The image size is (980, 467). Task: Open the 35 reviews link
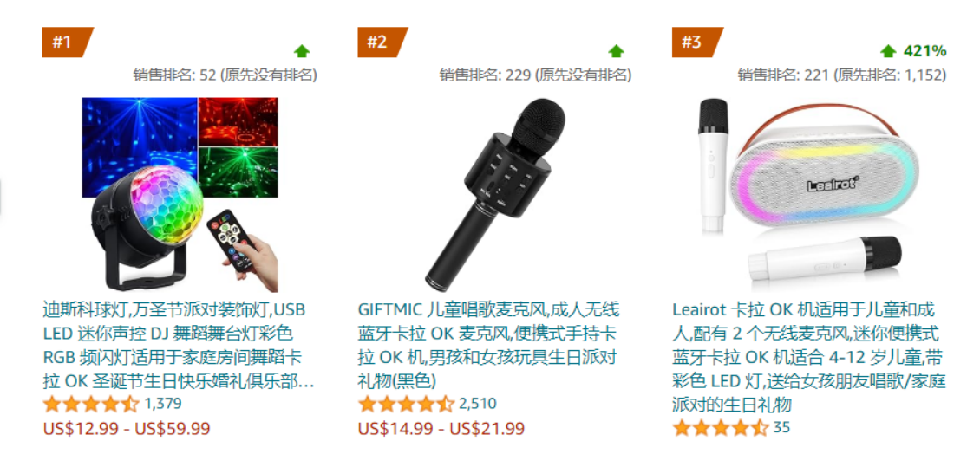click(782, 428)
